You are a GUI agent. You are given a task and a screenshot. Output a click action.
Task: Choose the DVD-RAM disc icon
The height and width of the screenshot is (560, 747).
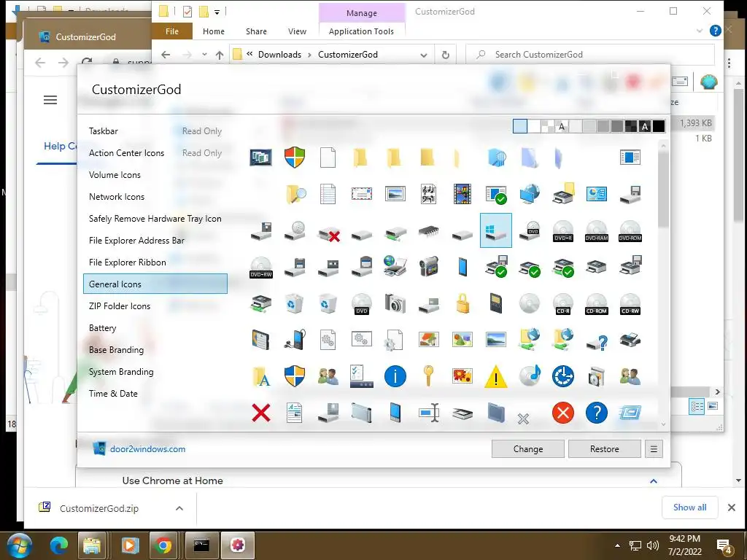[597, 231]
